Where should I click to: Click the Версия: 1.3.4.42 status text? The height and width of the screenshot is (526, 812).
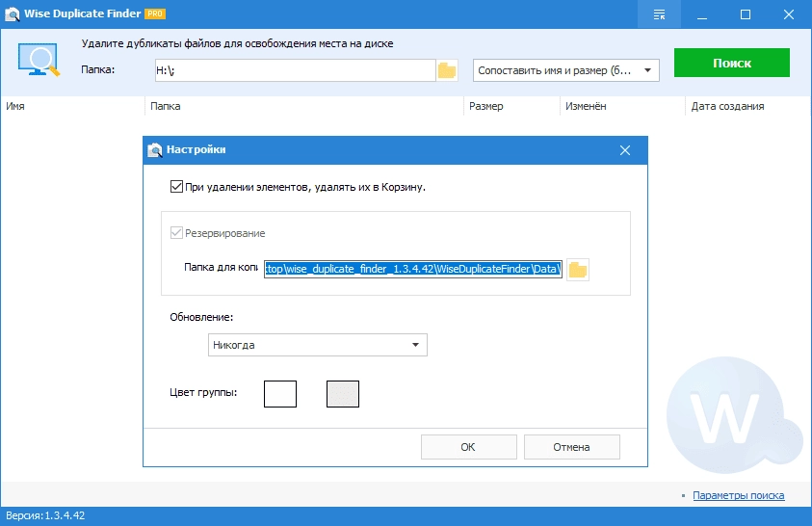(45, 515)
